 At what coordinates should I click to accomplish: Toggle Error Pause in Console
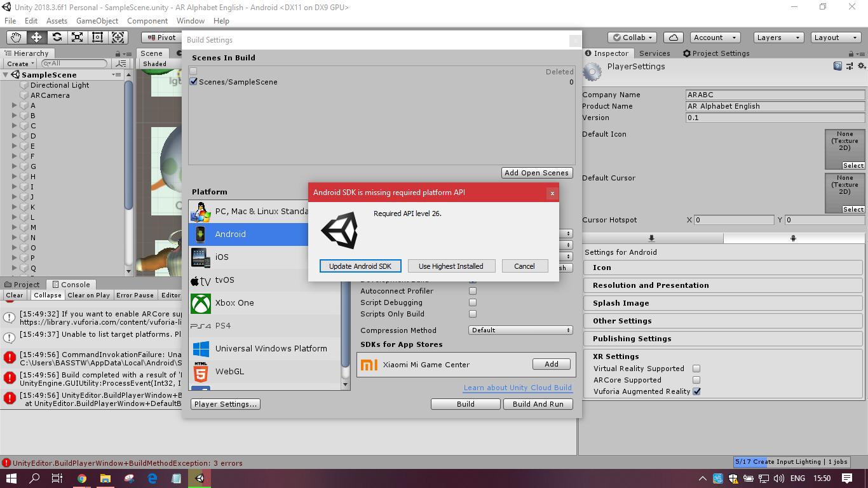[135, 295]
